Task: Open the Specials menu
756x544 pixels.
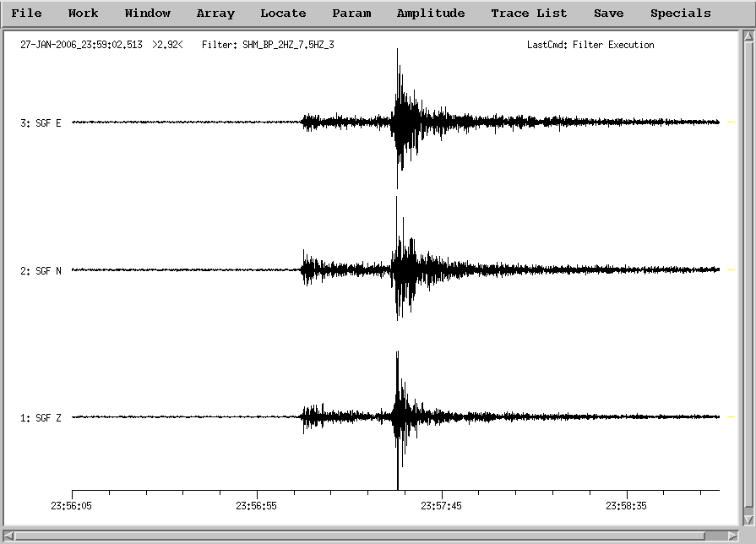Action: [x=680, y=13]
